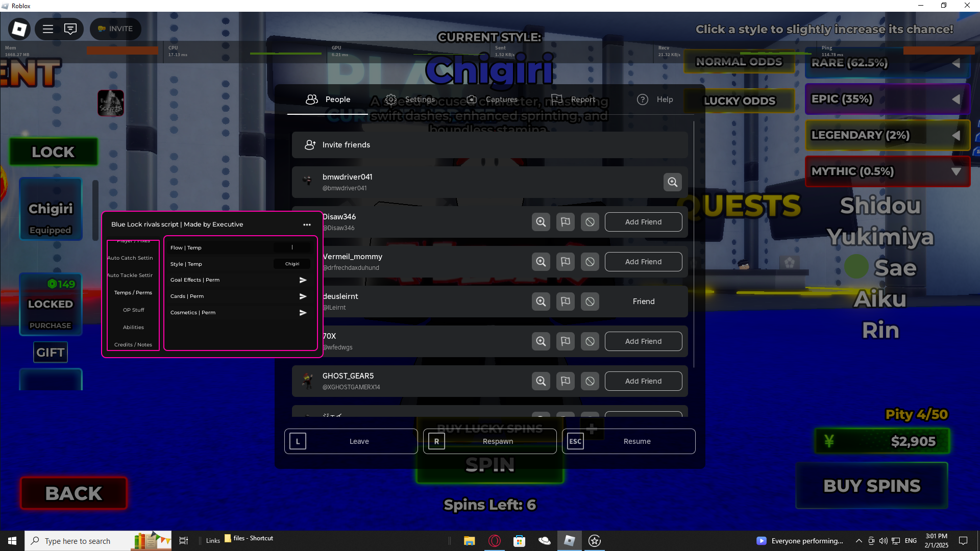Screen dimensions: 980x551
Task: Block deusleirnt using the block icon
Action: click(590, 302)
